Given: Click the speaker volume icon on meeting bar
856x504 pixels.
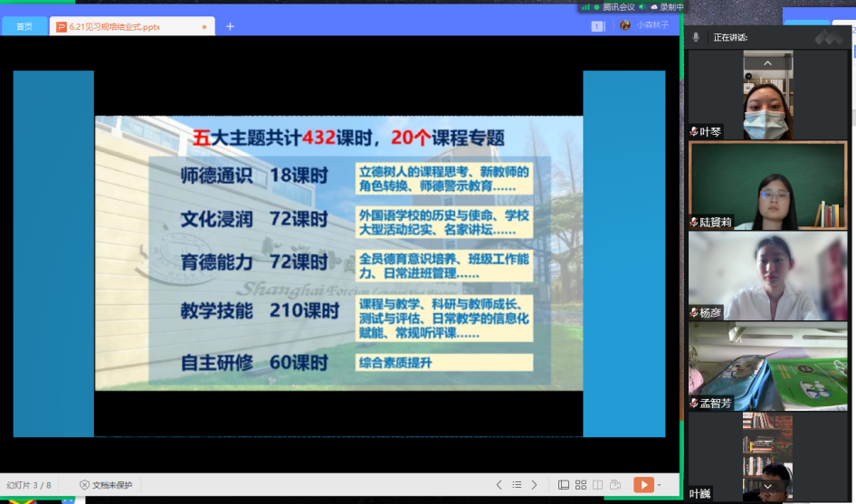Looking at the screenshot, I should point(642,7).
